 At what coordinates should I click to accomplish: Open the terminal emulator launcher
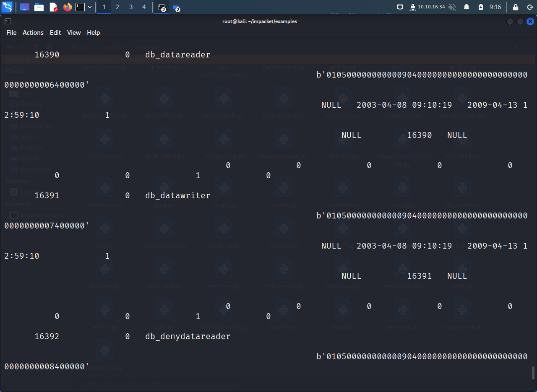coord(80,7)
